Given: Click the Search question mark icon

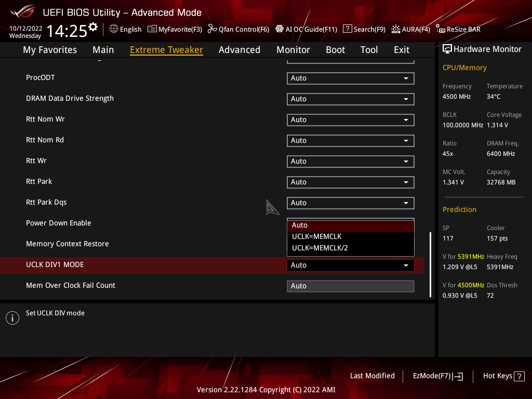Looking at the screenshot, I should coord(347,29).
